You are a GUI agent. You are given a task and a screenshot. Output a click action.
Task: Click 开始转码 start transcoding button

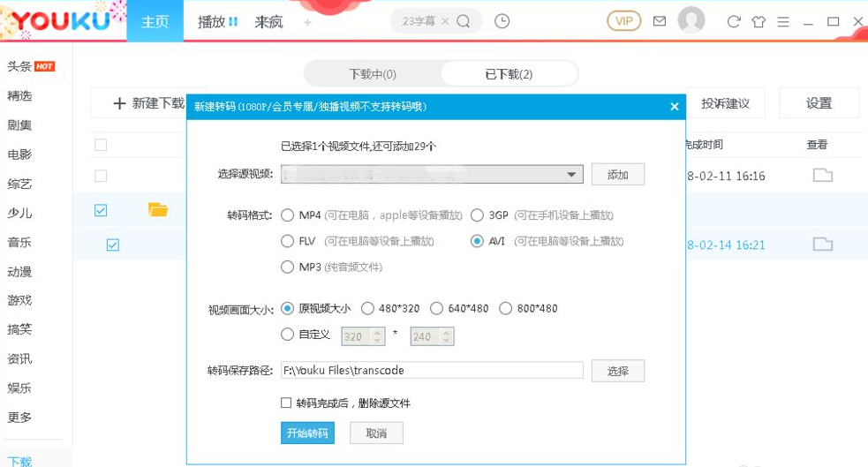[x=307, y=433]
